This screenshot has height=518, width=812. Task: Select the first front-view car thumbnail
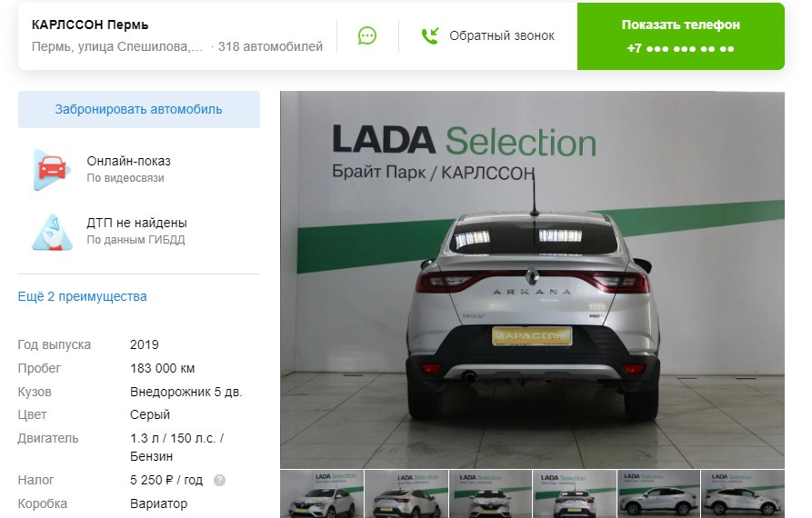click(x=322, y=493)
